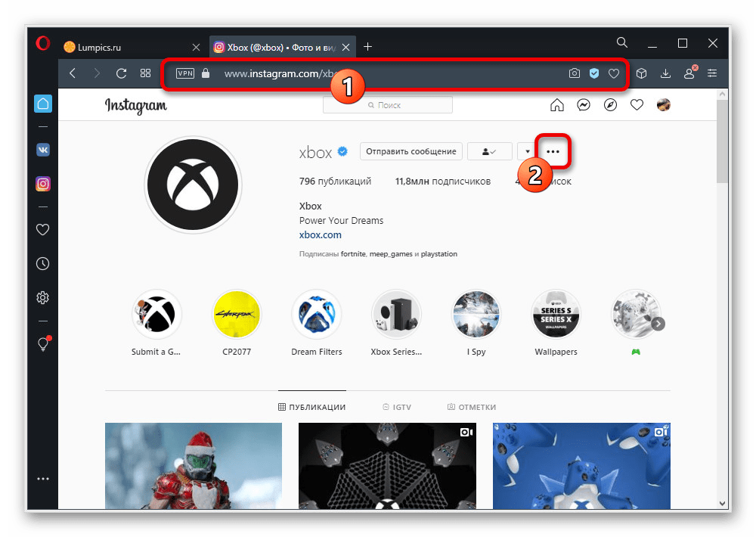Add page to bookmarks heart icon
Screen dimensions: 756x537
pos(614,73)
